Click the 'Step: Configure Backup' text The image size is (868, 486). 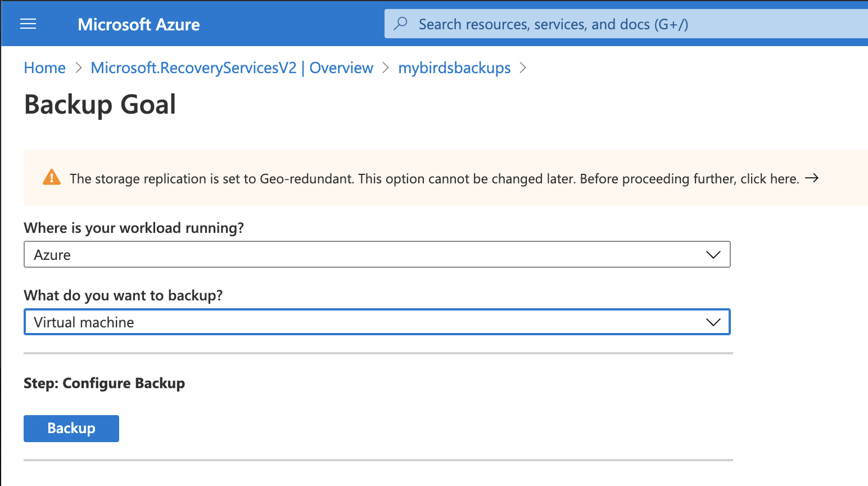coord(104,383)
